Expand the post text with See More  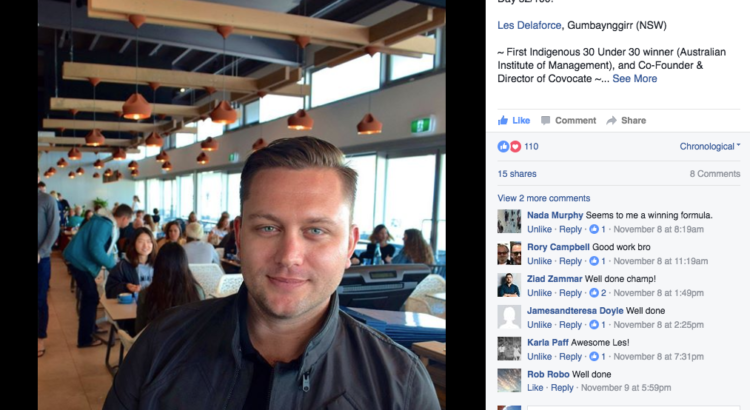[635, 78]
